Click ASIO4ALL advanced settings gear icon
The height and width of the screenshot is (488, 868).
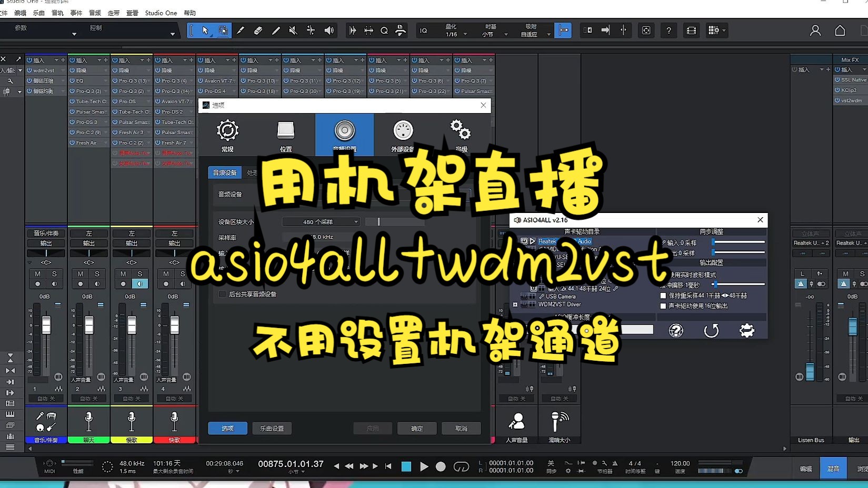[x=747, y=330]
